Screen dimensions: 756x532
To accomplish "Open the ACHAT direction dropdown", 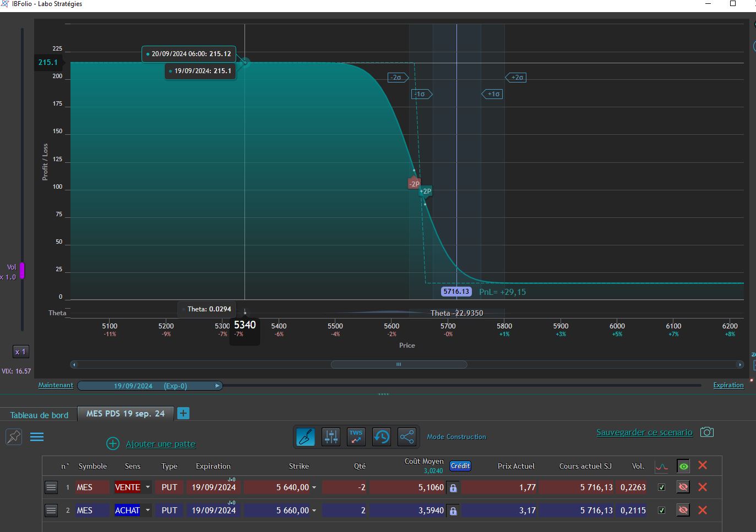I will point(148,510).
